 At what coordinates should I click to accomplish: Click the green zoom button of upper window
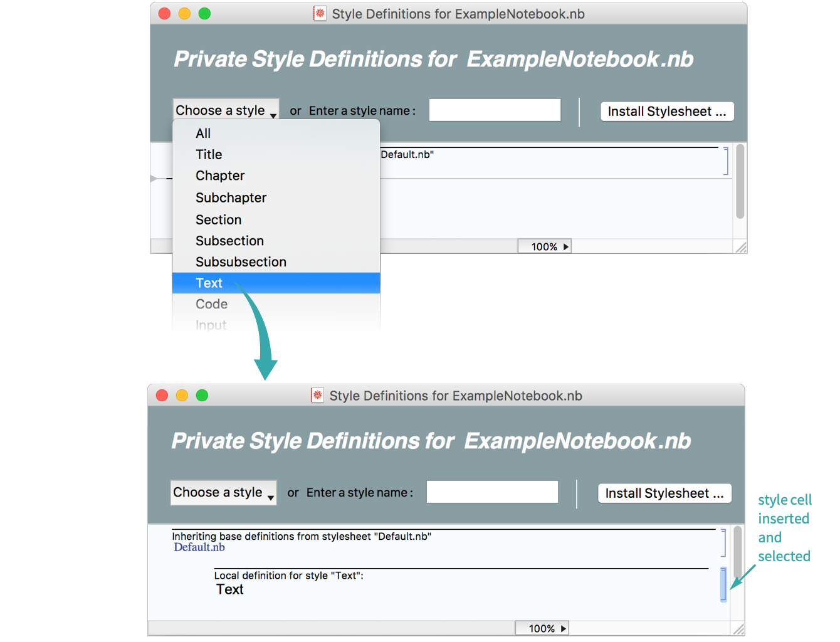204,14
